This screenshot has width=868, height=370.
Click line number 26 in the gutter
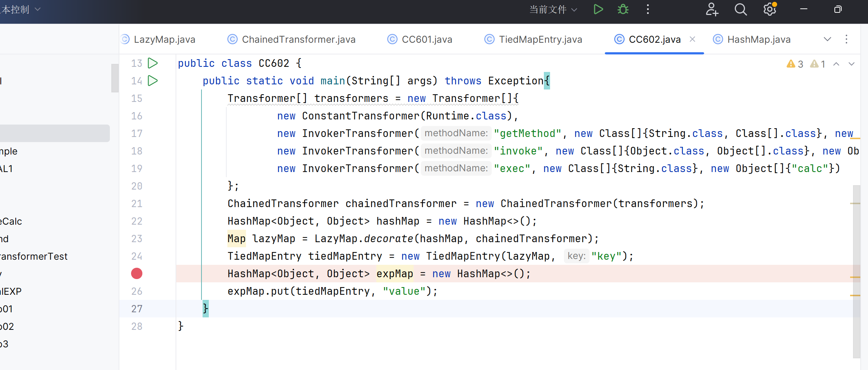pos(137,291)
